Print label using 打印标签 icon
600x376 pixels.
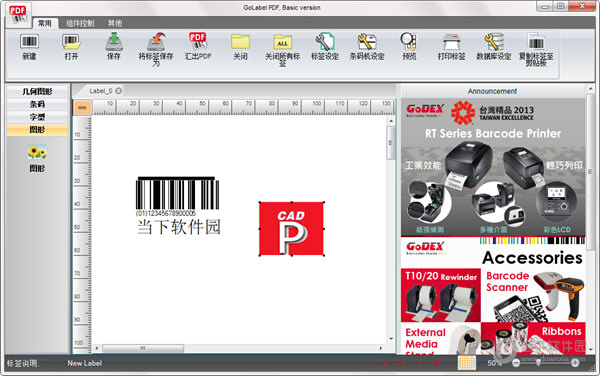tap(452, 47)
